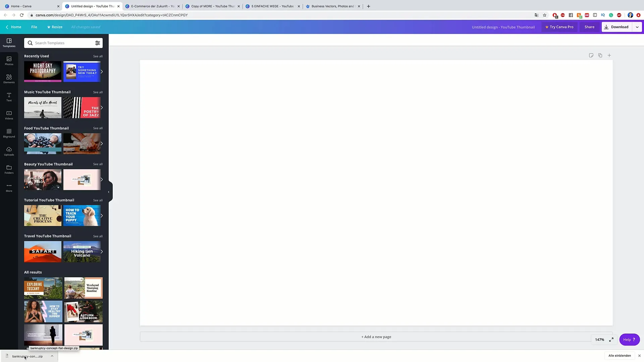Expand the Music YouTube Thumbnail section

[x=98, y=92]
